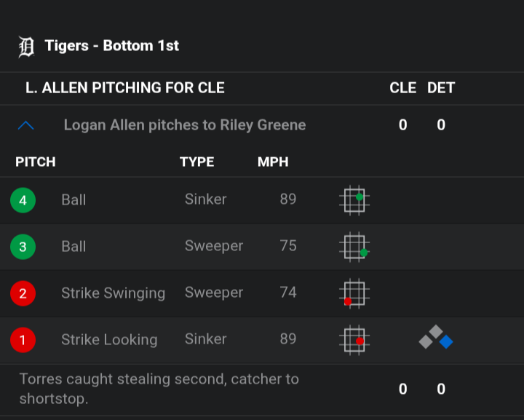Select the Tigers - Bottom 1st heading
The width and height of the screenshot is (524, 420).
[x=112, y=46]
